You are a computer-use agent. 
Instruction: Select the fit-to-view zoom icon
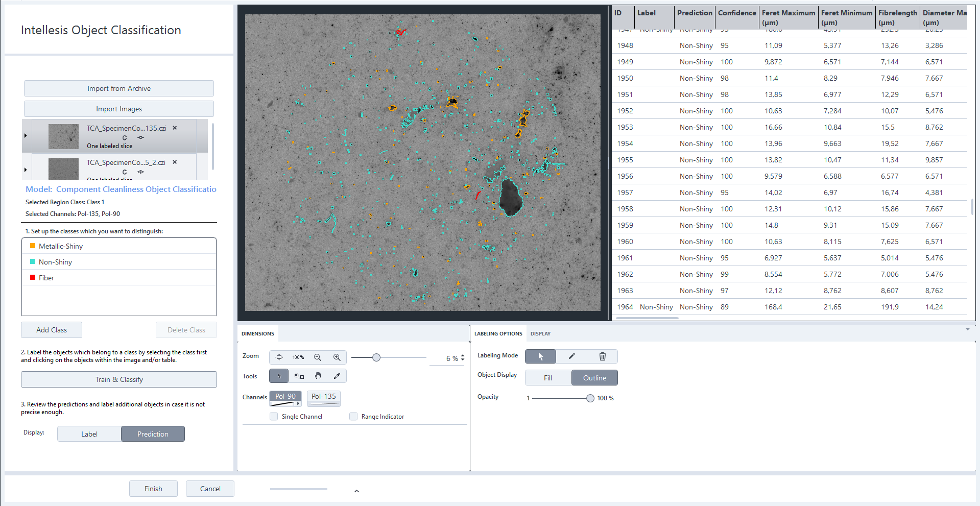279,357
